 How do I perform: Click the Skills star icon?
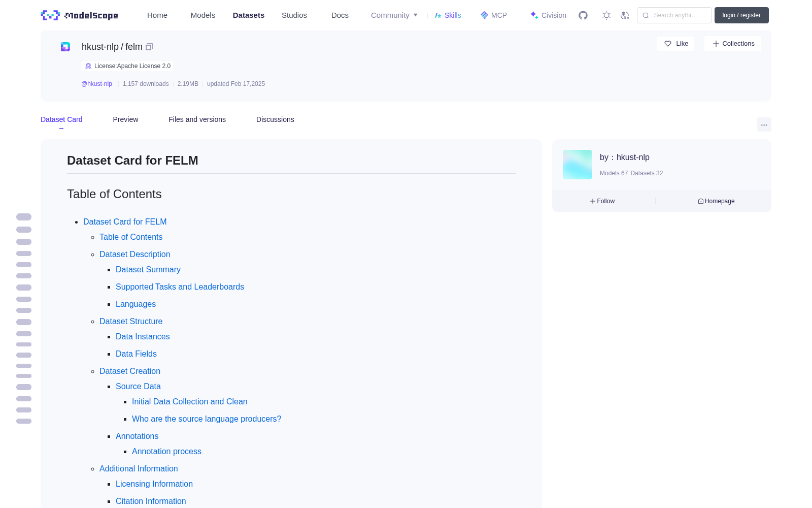pos(438,15)
